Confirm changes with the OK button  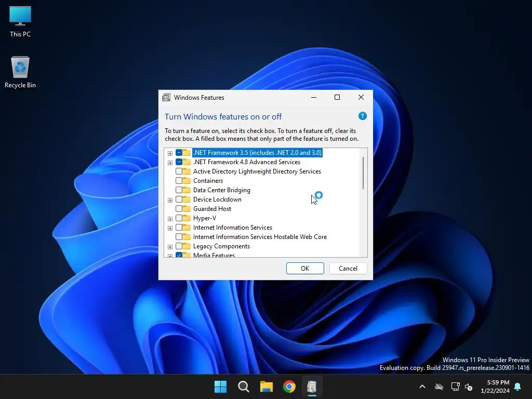pyautogui.click(x=305, y=269)
